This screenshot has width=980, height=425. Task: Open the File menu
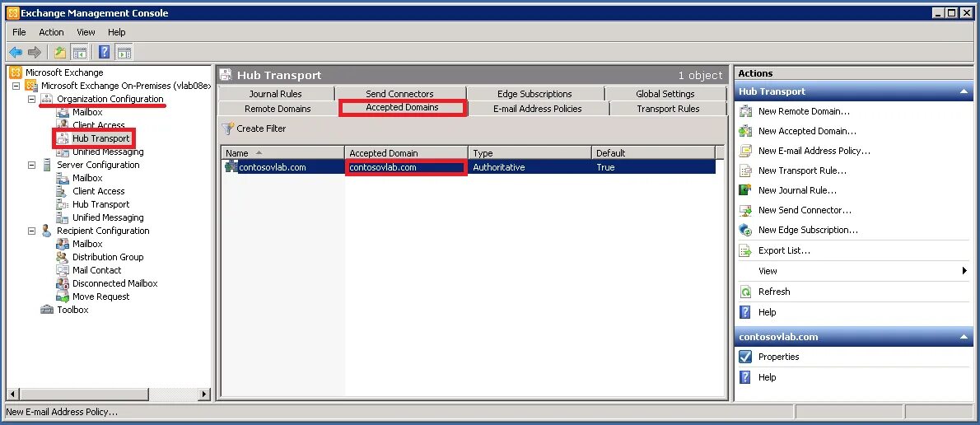click(x=20, y=32)
